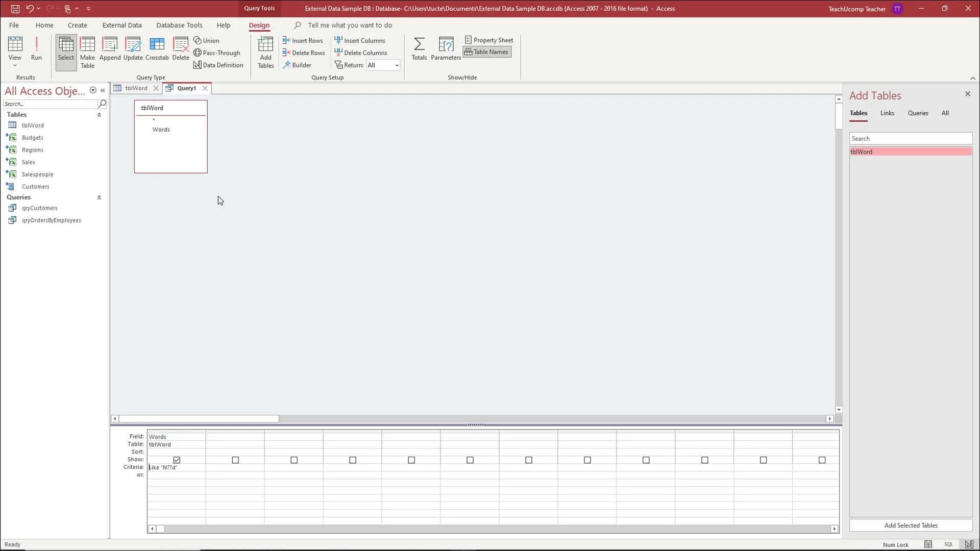
Task: Toggle the Show checkbox for Words field
Action: [x=177, y=460]
